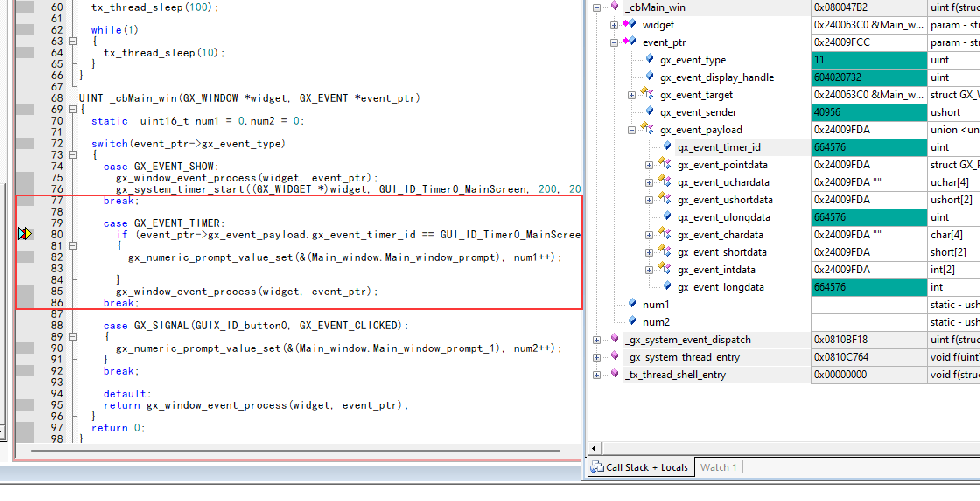Click the gx_event_target struct member icon
980x501 pixels.
[647, 94]
